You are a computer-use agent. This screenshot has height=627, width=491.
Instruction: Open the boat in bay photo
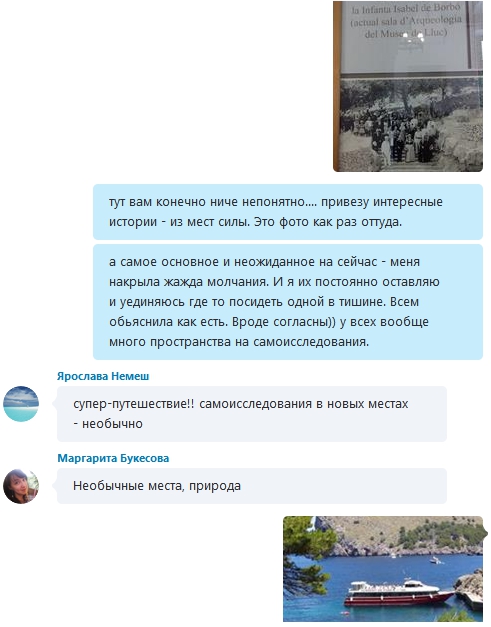[383, 569]
